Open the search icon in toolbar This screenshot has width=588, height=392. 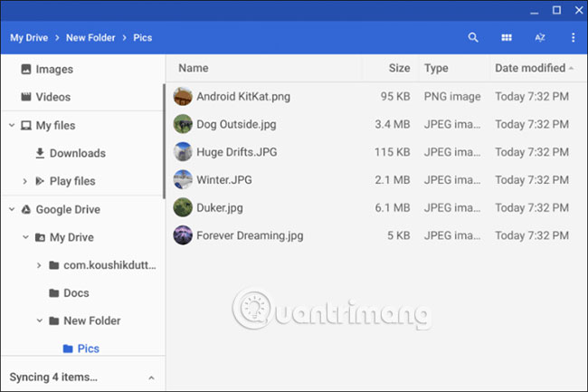point(473,38)
